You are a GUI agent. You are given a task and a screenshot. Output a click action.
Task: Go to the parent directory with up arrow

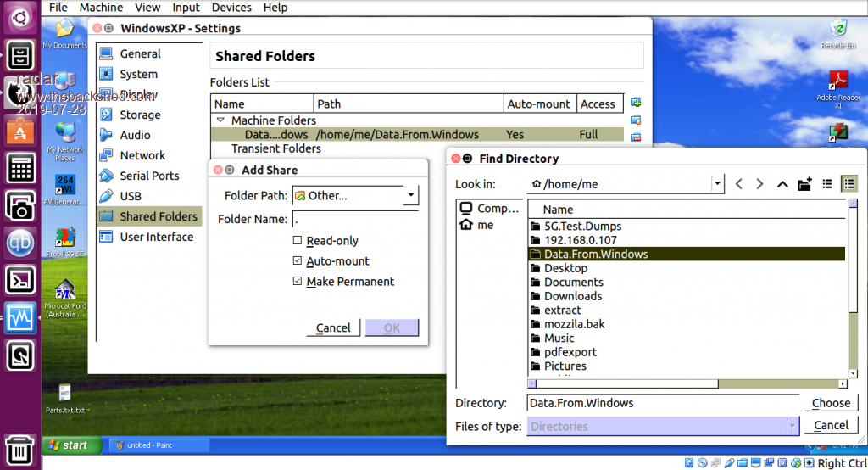click(782, 184)
